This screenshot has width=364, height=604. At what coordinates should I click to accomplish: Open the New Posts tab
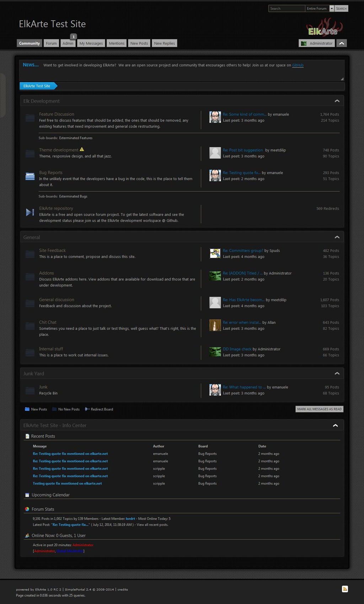139,43
